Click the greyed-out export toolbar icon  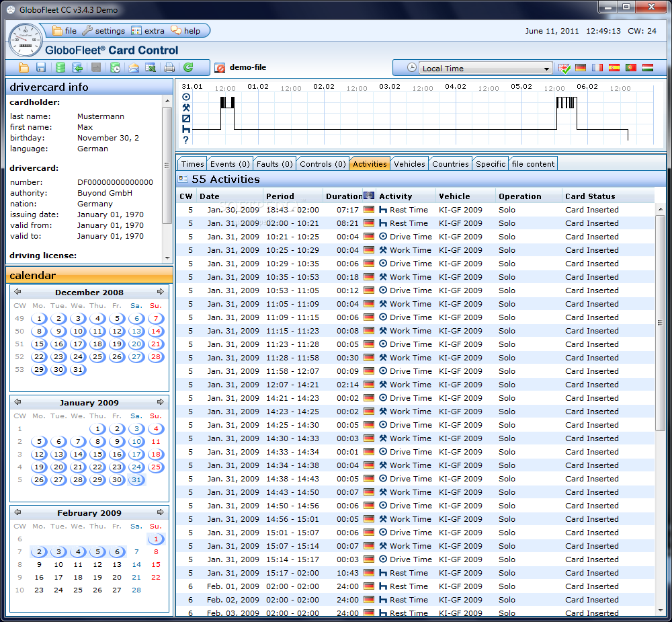click(x=96, y=68)
